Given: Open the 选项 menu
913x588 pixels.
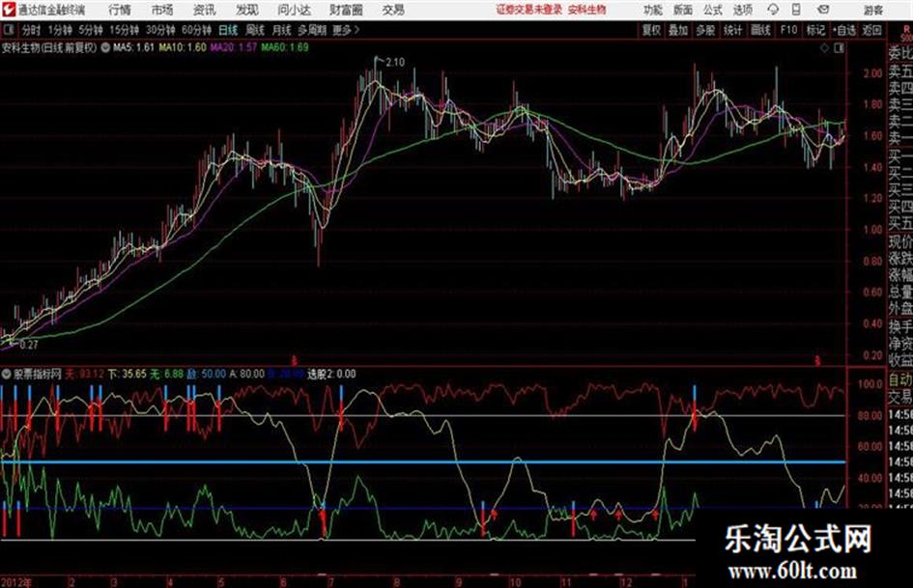Looking at the screenshot, I should (x=742, y=10).
